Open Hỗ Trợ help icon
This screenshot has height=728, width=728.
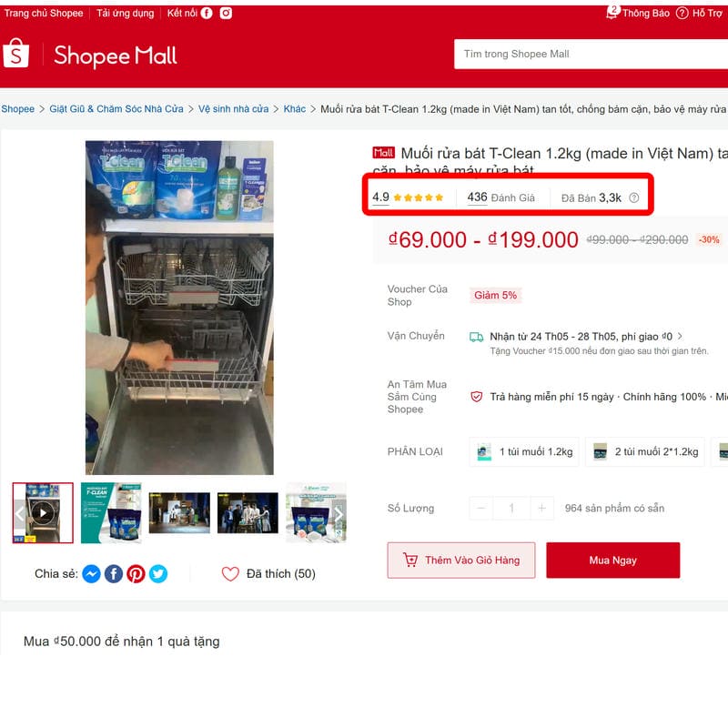[x=682, y=13]
